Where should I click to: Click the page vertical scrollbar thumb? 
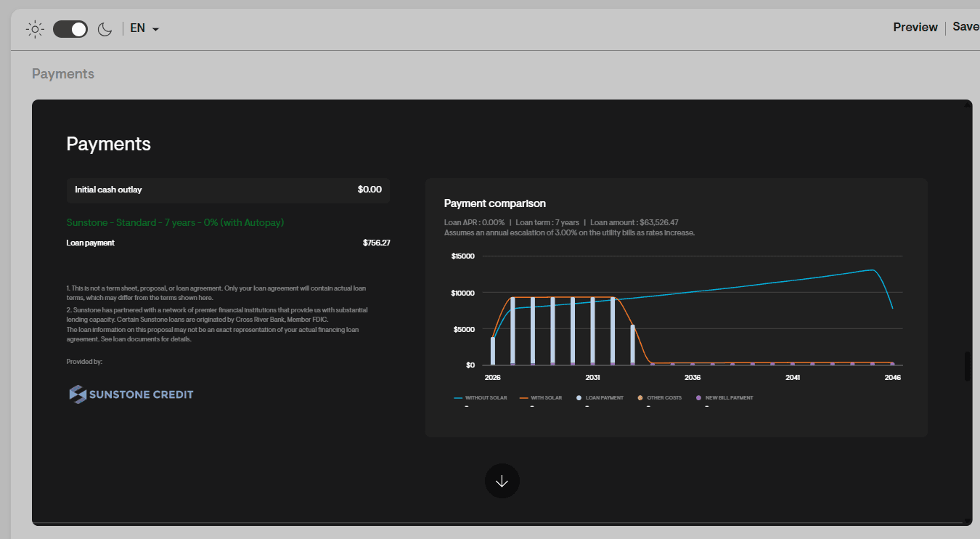pyautogui.click(x=967, y=366)
